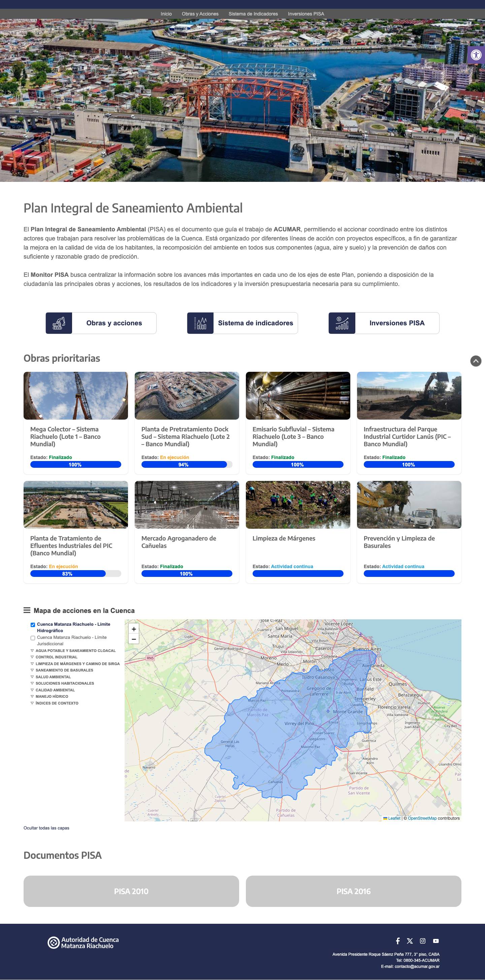Go to Inicio in the top menu
This screenshot has width=485, height=980.
click(166, 14)
